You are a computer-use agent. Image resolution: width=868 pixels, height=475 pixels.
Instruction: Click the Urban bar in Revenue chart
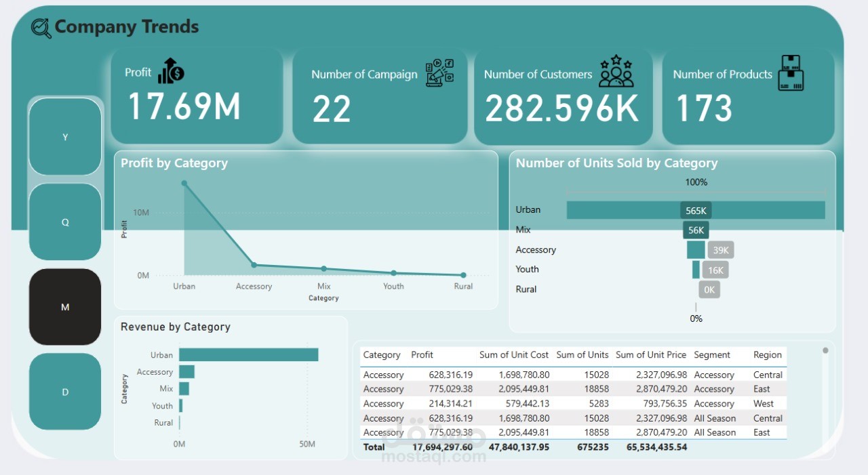248,354
